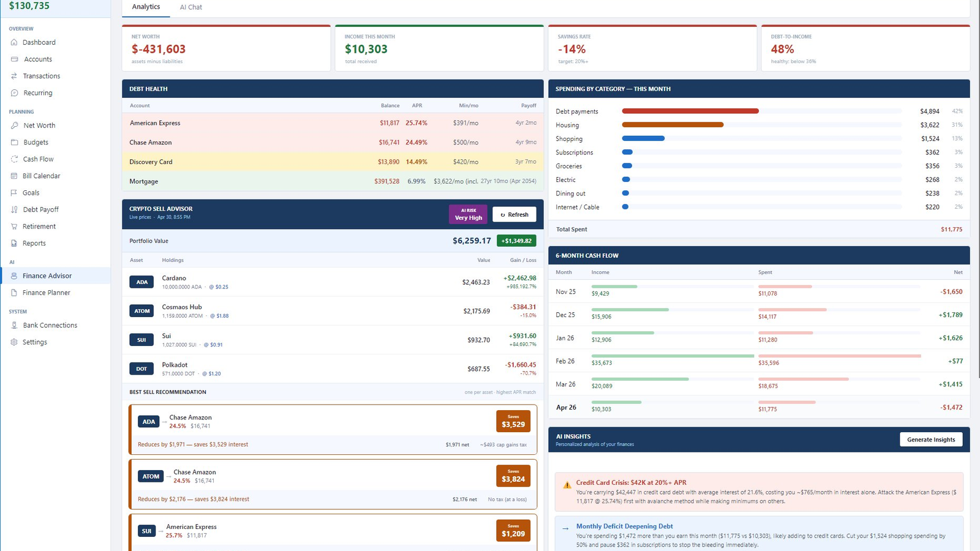Open Retirement icon in sidebar
The height and width of the screenshot is (551, 980).
tap(14, 227)
